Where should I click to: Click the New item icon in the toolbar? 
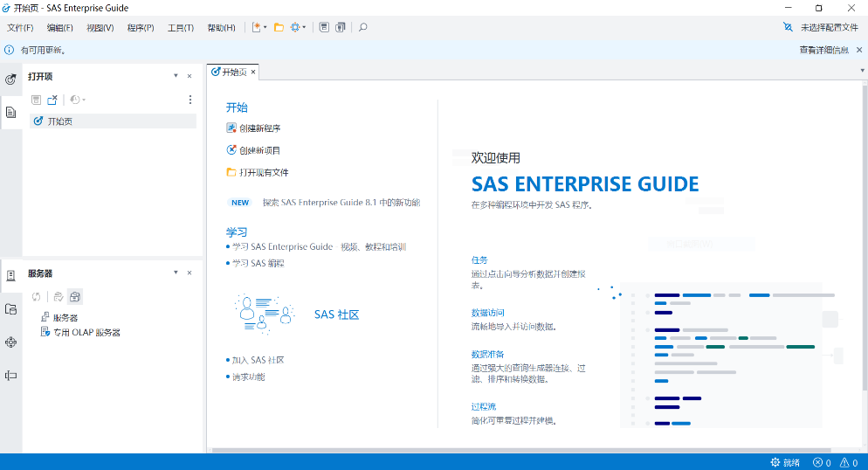coord(257,27)
